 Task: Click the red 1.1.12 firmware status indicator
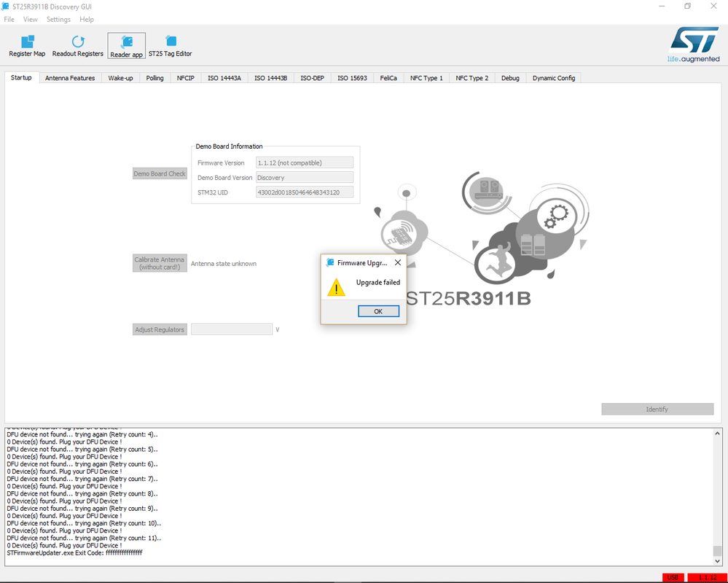(x=708, y=577)
